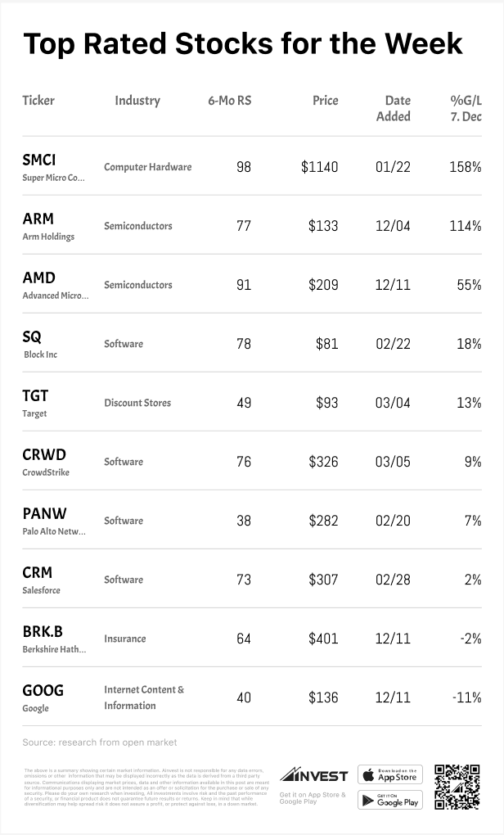
Task: Click the PANW ticker symbol
Action: pyautogui.click(x=44, y=513)
